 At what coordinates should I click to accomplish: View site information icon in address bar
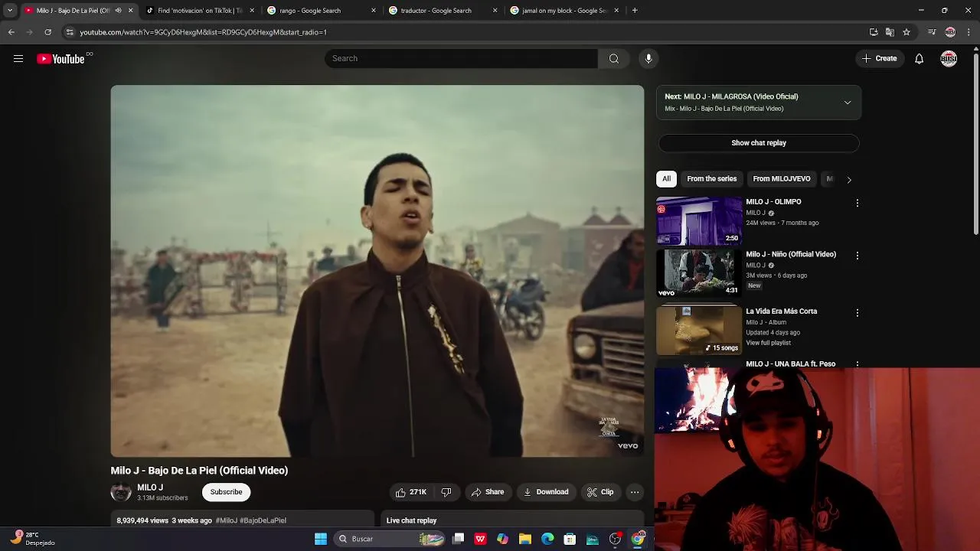click(70, 32)
